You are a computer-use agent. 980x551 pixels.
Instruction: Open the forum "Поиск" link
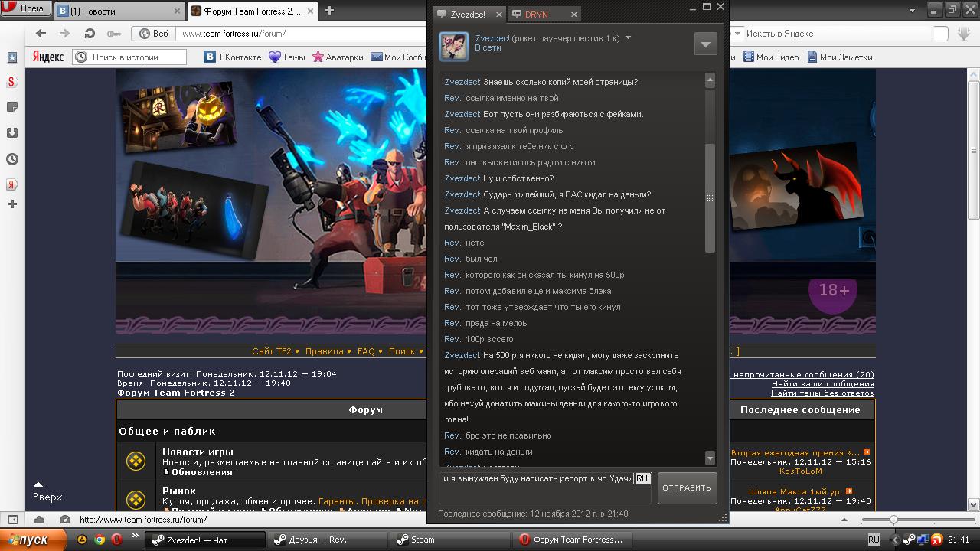pos(402,351)
